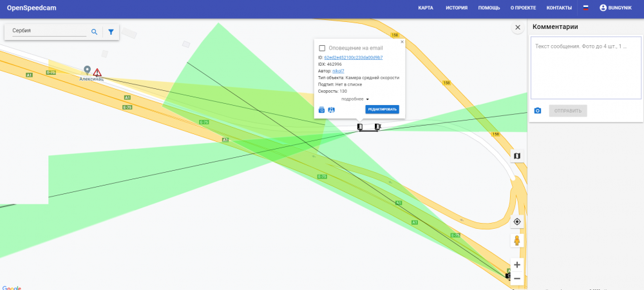Viewport: 644px width, 290px height.
Task: Open the ПОМОЩЬ menu item
Action: (x=489, y=8)
